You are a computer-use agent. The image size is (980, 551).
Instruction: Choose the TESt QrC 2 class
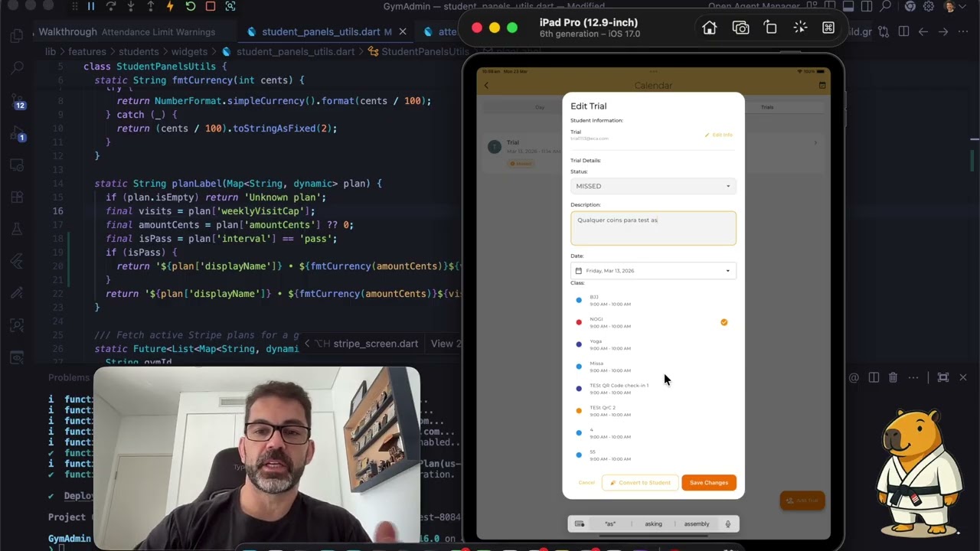tap(653, 411)
